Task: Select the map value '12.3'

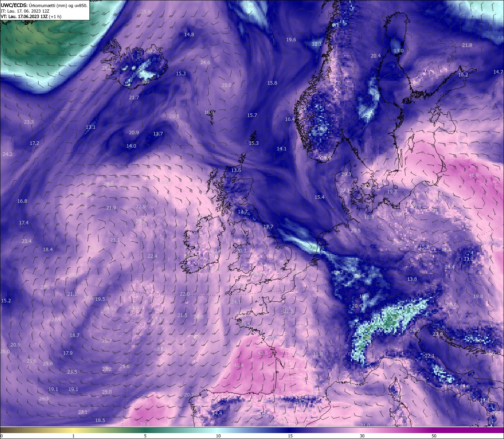Action: click(x=317, y=44)
